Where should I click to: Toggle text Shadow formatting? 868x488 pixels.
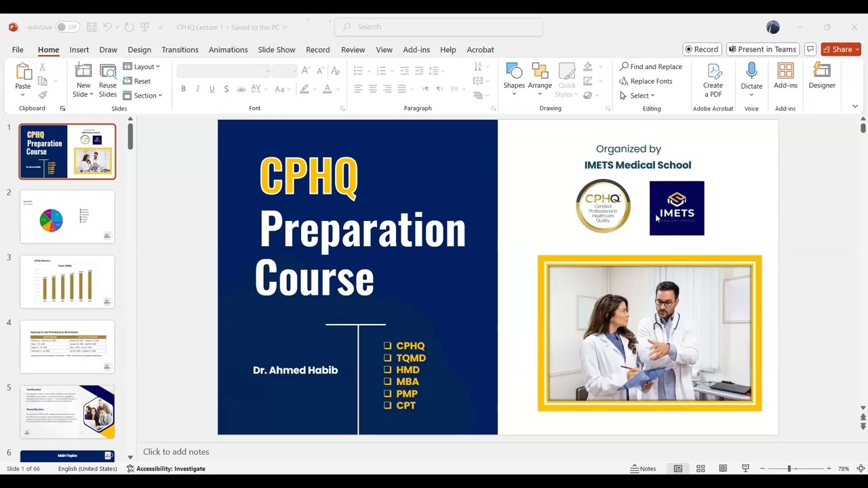[x=226, y=89]
